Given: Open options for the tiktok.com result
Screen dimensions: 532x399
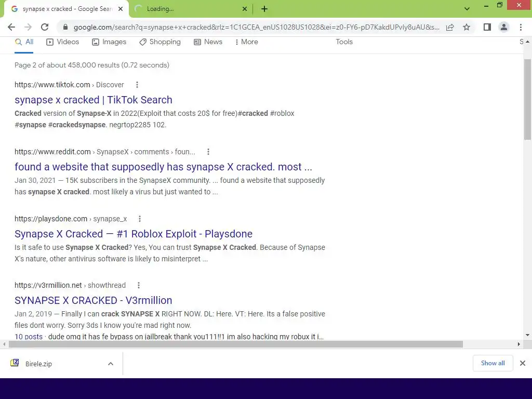Looking at the screenshot, I should (137, 85).
